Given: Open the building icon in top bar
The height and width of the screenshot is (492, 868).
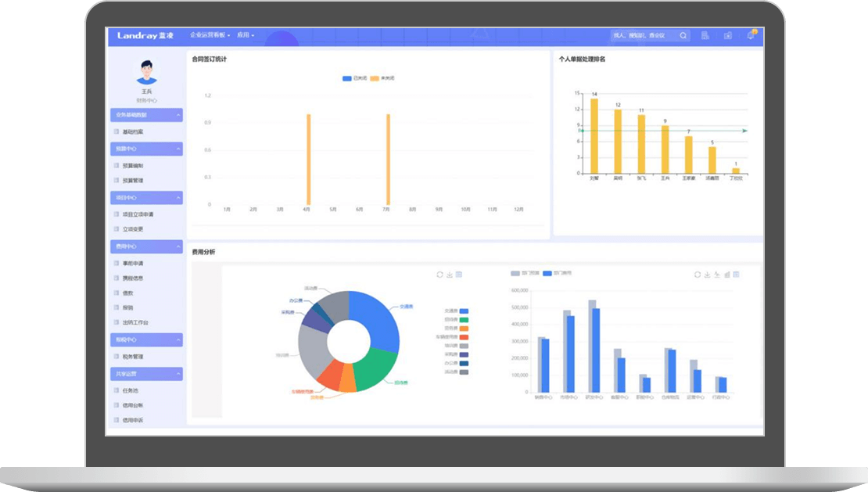Looking at the screenshot, I should 705,36.
